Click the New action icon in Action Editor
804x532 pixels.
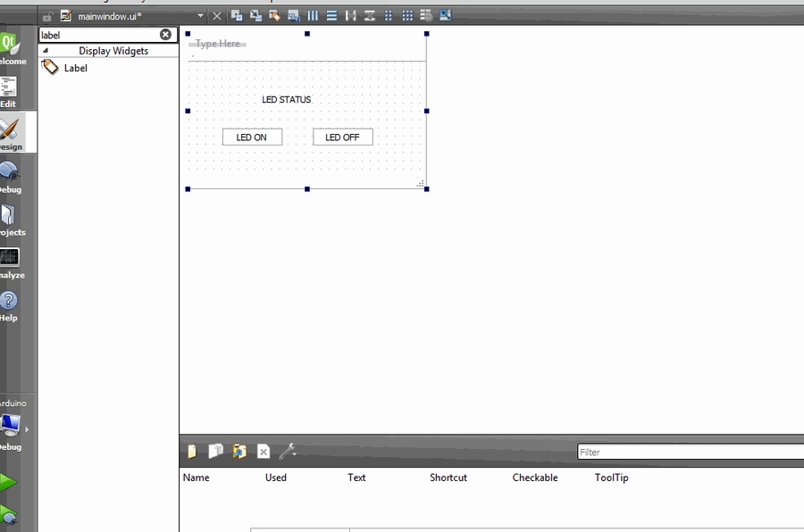click(x=192, y=452)
